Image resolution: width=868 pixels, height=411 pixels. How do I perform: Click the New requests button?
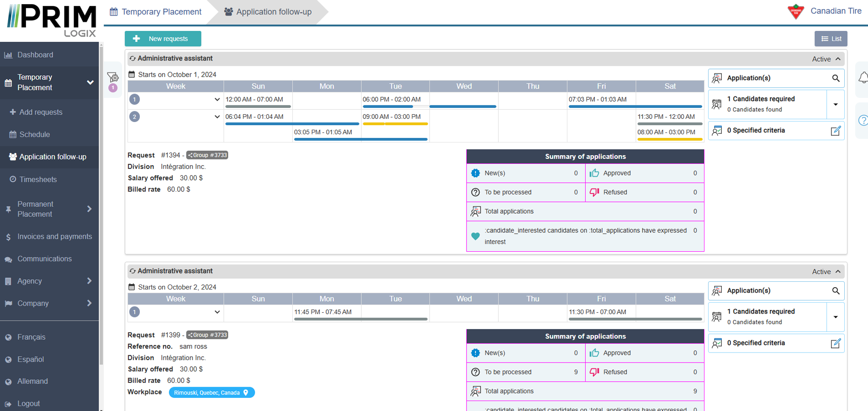tap(163, 39)
